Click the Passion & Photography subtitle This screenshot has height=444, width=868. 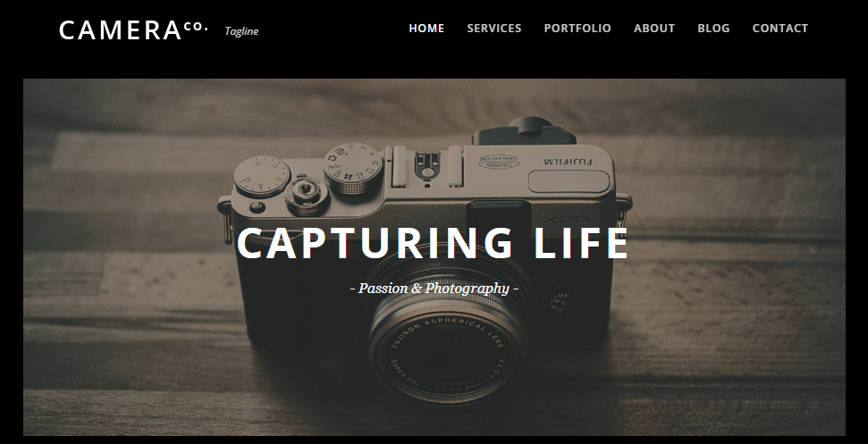click(x=434, y=288)
